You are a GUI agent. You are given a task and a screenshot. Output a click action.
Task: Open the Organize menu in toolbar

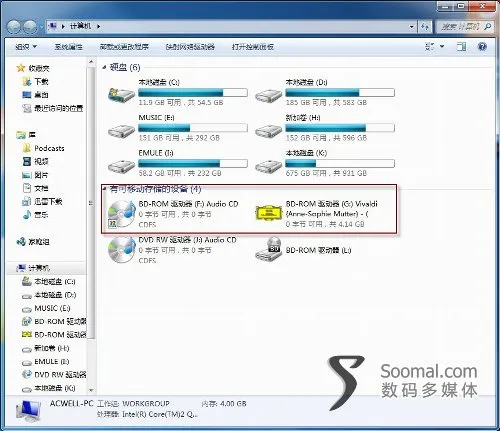[26, 47]
